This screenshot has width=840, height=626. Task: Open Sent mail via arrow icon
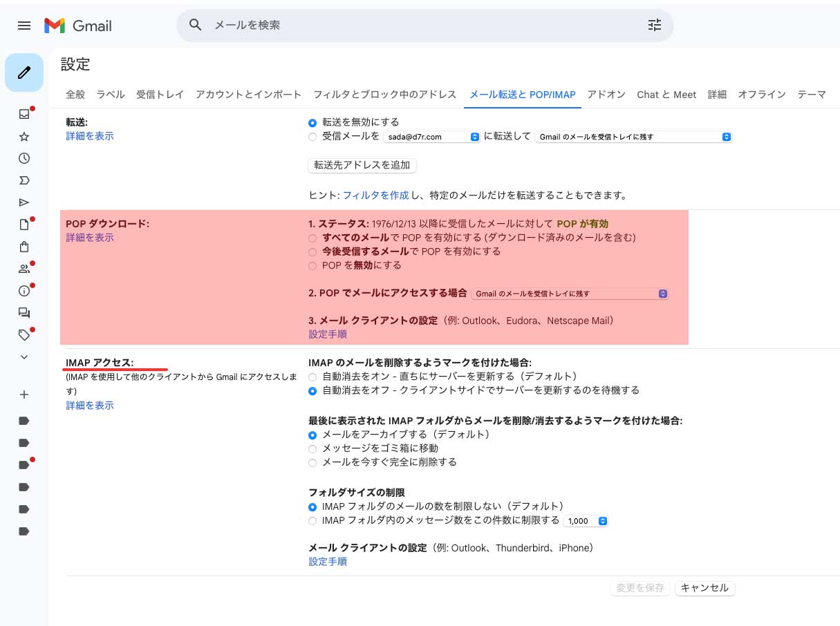pyautogui.click(x=24, y=202)
